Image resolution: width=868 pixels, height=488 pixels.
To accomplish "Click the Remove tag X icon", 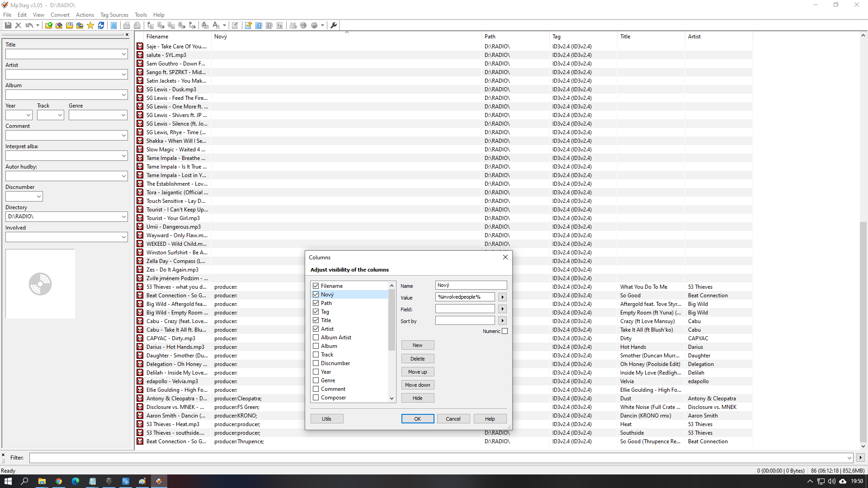I will pyautogui.click(x=19, y=25).
